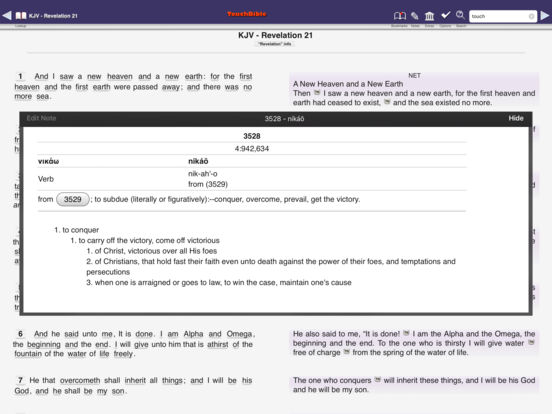Open the Options checkmark icon
This screenshot has height=414, width=552.
(x=446, y=15)
